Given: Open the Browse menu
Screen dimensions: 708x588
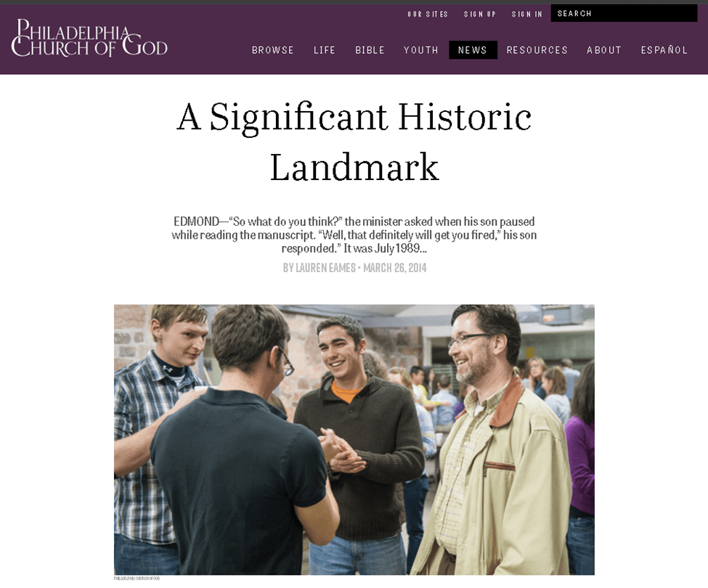Looking at the screenshot, I should coord(273,50).
